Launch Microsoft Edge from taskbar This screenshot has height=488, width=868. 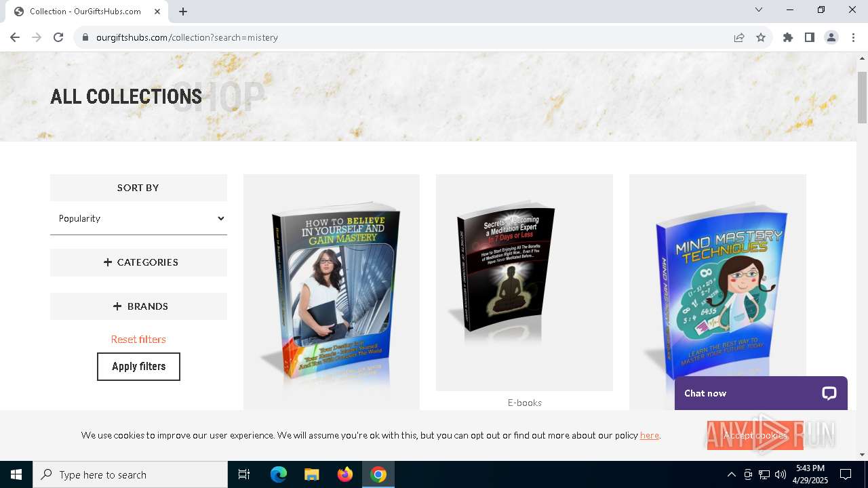tap(279, 474)
